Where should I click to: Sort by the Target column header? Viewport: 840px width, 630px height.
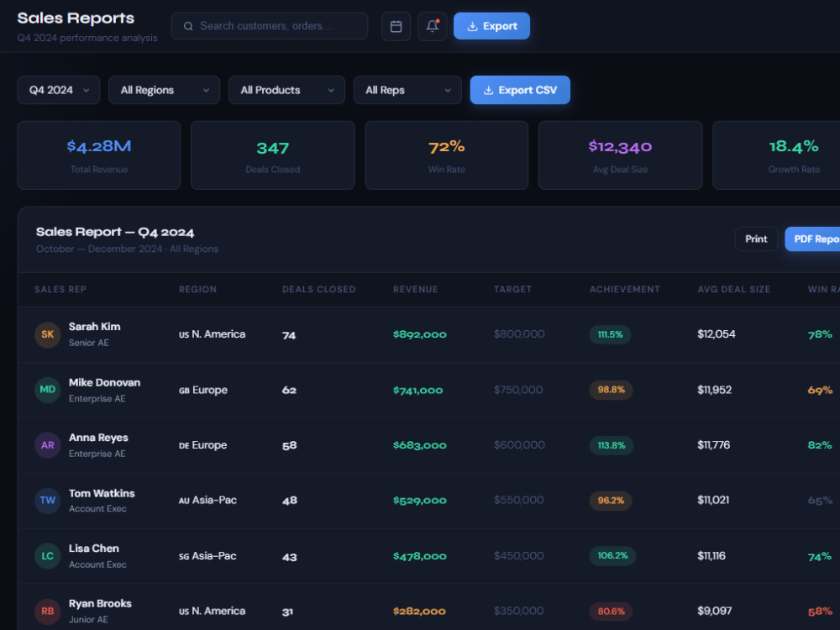click(512, 289)
